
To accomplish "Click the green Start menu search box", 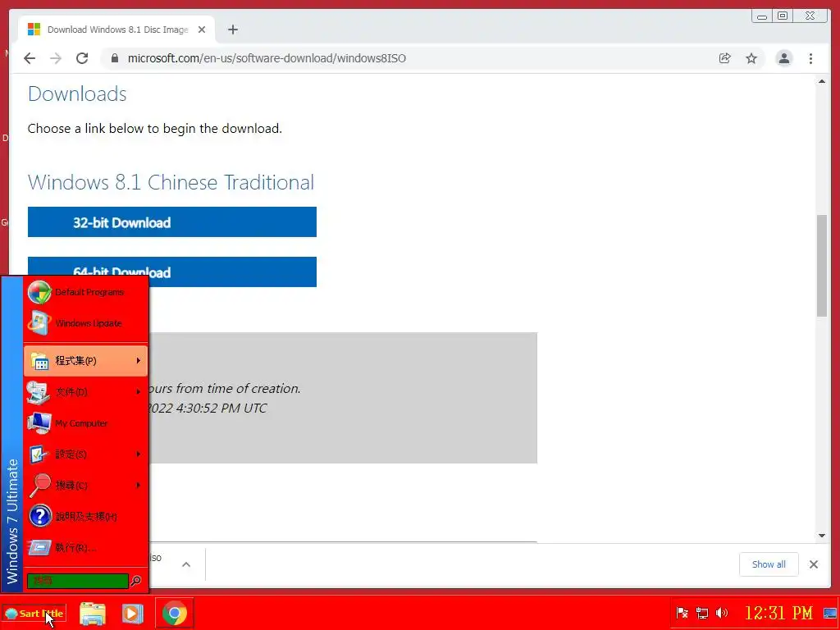I will [x=78, y=581].
